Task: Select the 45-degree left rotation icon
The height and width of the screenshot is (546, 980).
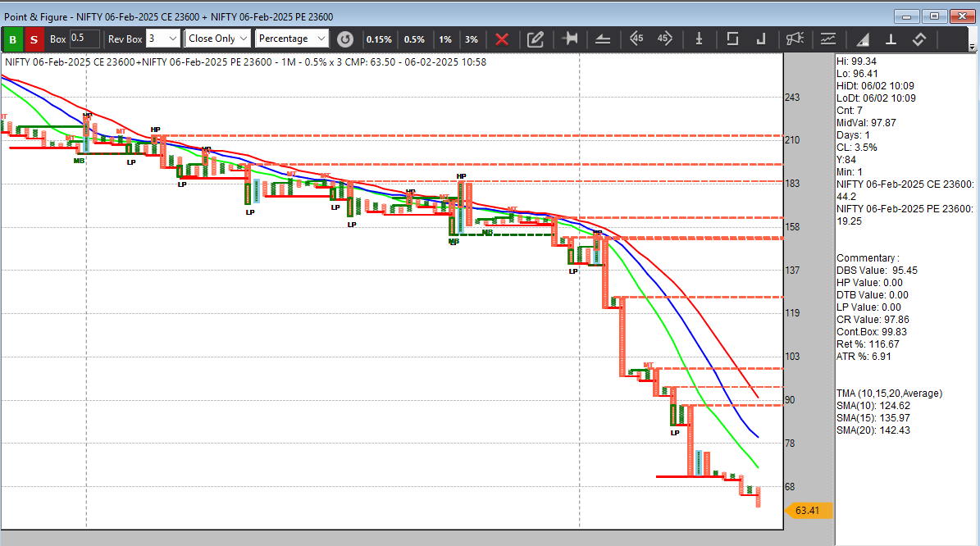Action: tap(637, 39)
